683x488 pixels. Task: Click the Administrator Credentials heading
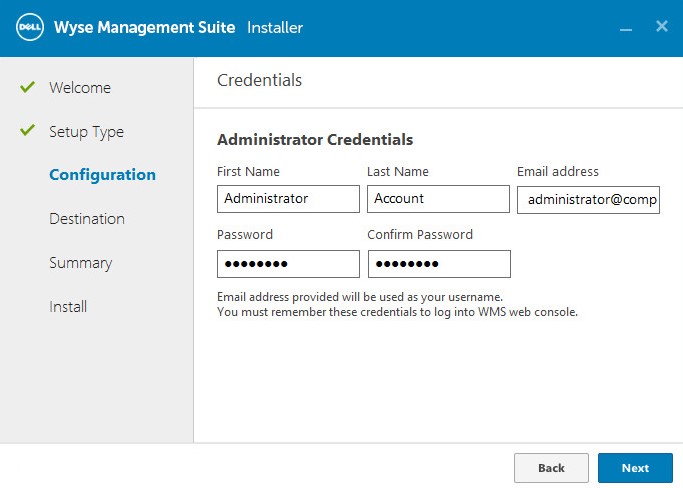point(315,140)
